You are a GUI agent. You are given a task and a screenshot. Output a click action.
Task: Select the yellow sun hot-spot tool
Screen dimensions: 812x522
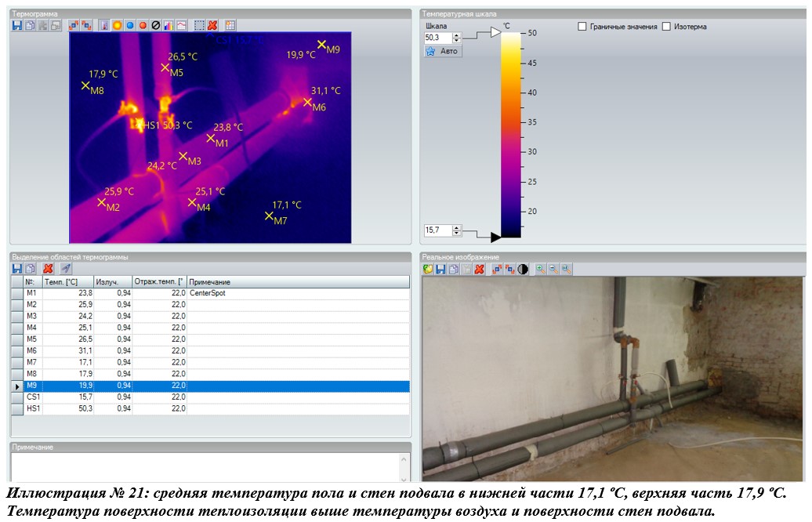pos(117,25)
